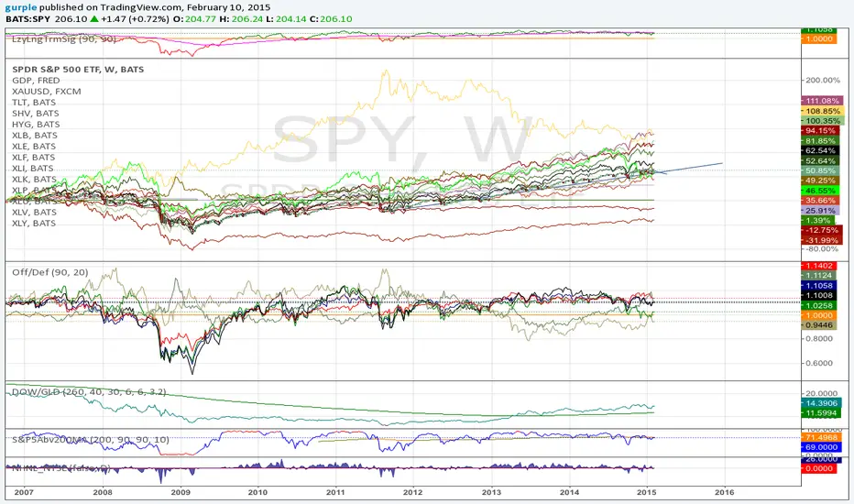Select the 'XLE, BATS' legend entry
This screenshot has height=504, width=854.
click(x=34, y=146)
